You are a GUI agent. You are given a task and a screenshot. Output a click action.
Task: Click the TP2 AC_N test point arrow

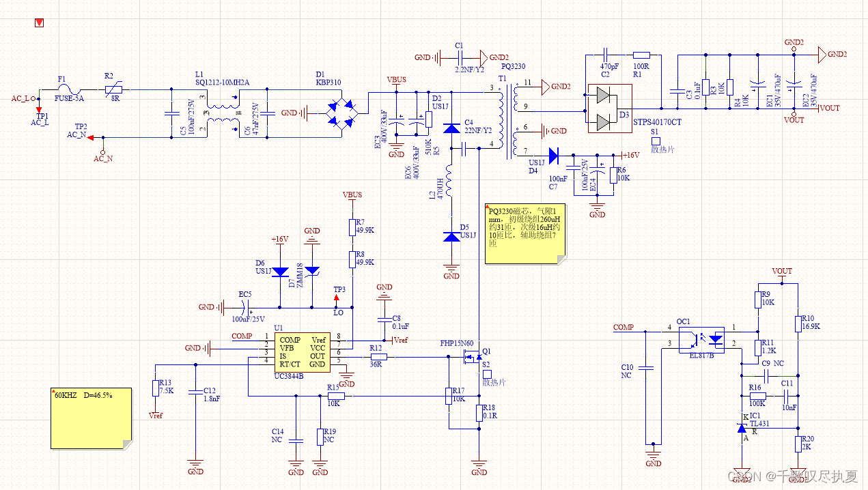point(90,138)
